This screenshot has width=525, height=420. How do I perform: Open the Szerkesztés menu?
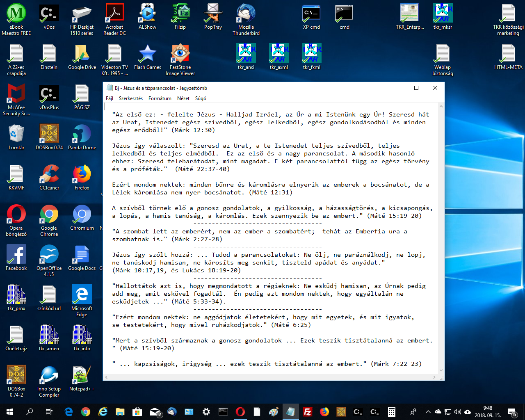(131, 98)
